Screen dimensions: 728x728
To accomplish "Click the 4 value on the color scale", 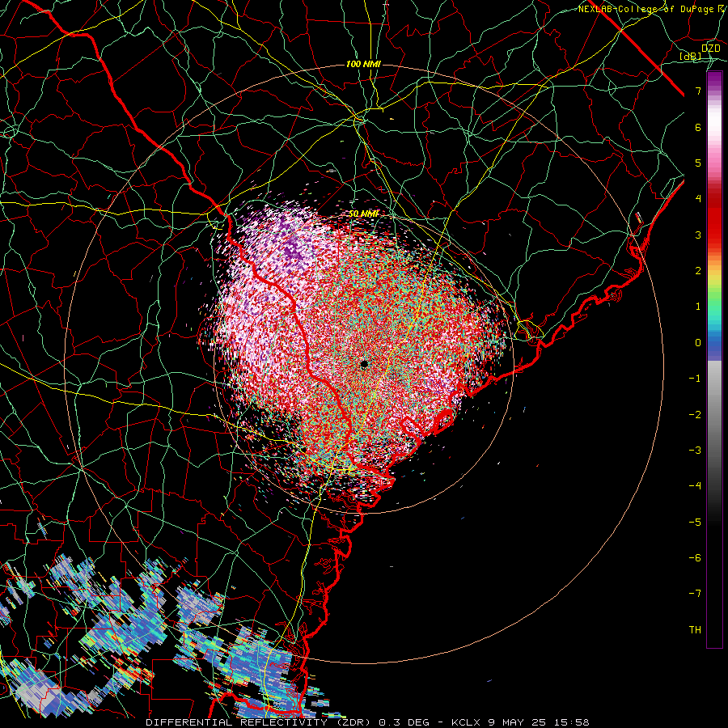I will [698, 199].
